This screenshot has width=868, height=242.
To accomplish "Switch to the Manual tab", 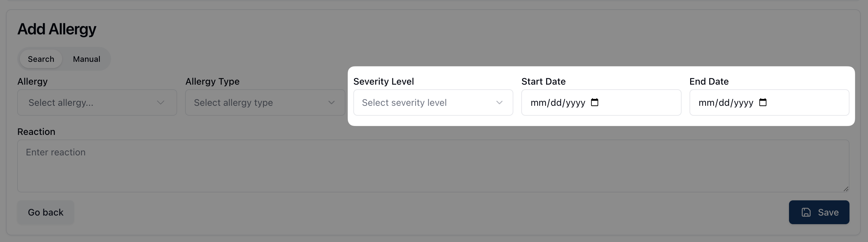I will (86, 59).
